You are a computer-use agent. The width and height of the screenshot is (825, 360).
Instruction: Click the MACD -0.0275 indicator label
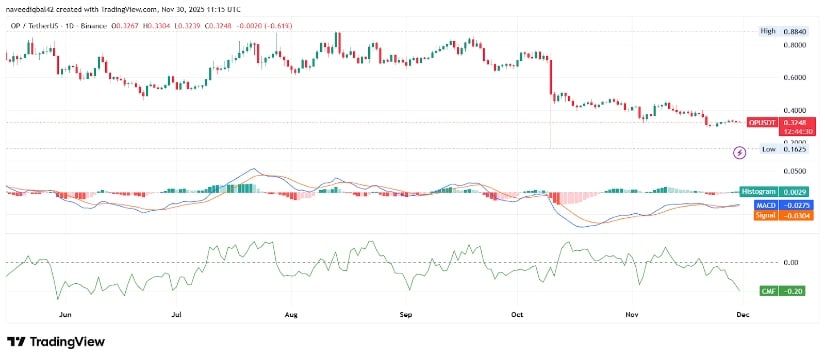[x=784, y=205]
